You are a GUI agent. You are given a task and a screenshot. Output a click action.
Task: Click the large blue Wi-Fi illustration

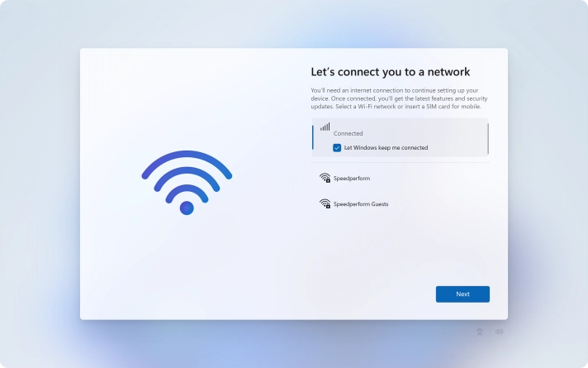point(187,183)
